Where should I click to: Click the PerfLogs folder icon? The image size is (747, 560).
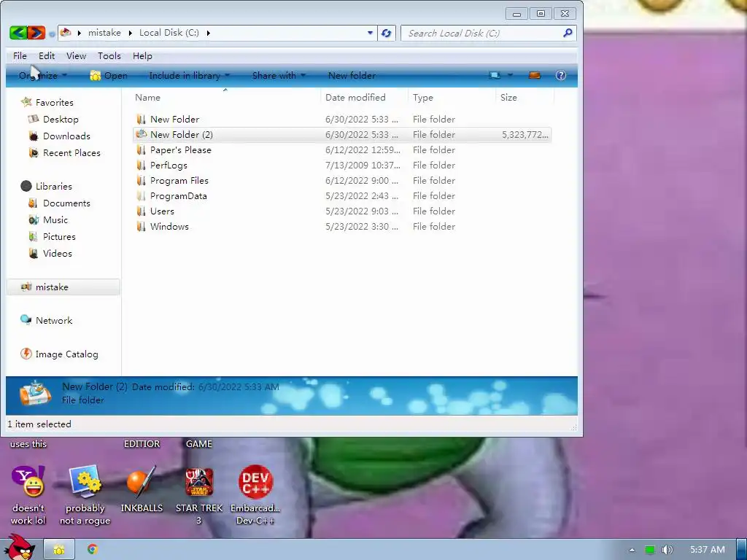click(x=141, y=166)
